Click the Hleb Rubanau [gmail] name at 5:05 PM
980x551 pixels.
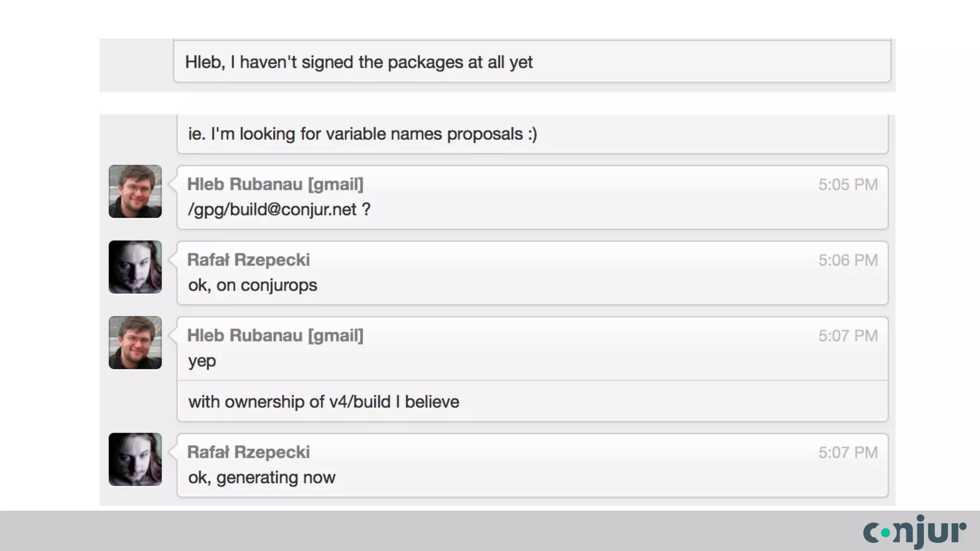pos(275,184)
